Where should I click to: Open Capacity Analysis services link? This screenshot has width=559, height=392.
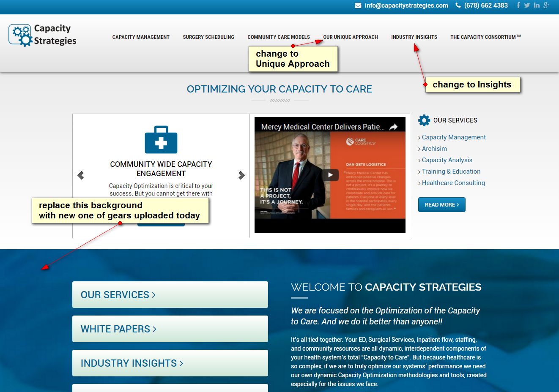pyautogui.click(x=447, y=160)
